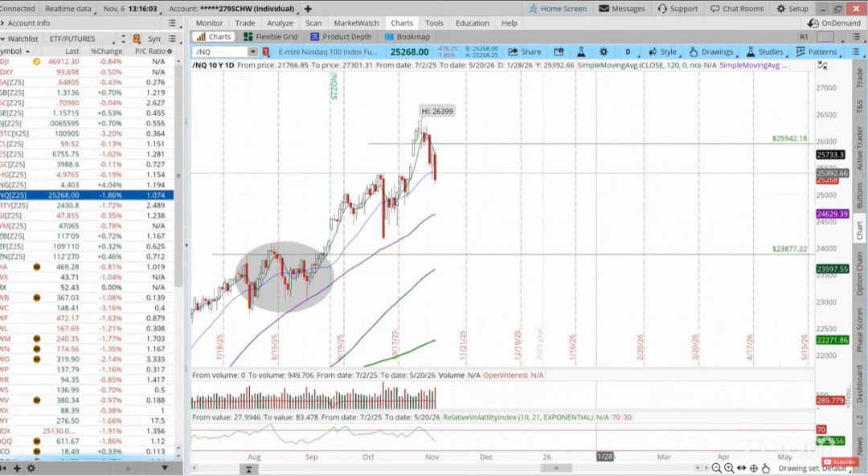Toggle the Dashboard side panel
The height and width of the screenshot is (476, 868).
coord(860,384)
